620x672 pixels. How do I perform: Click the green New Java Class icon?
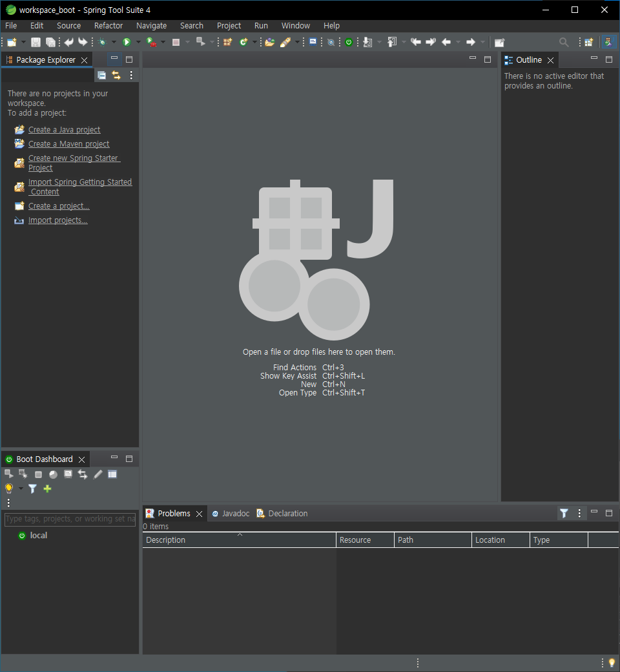click(243, 42)
